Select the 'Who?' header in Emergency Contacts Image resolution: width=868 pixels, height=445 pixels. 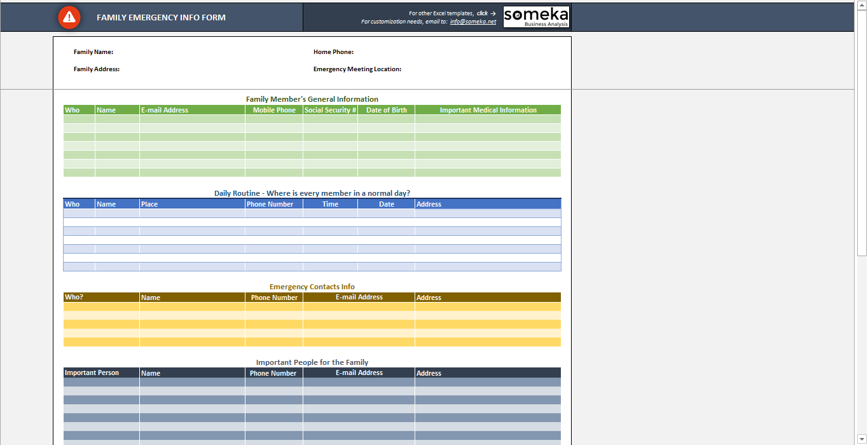(101, 297)
